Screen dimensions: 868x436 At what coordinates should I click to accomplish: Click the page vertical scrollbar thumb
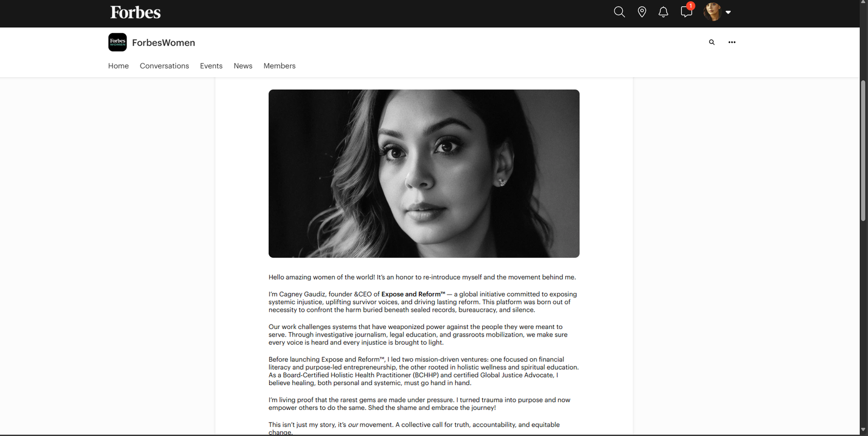tap(863, 150)
